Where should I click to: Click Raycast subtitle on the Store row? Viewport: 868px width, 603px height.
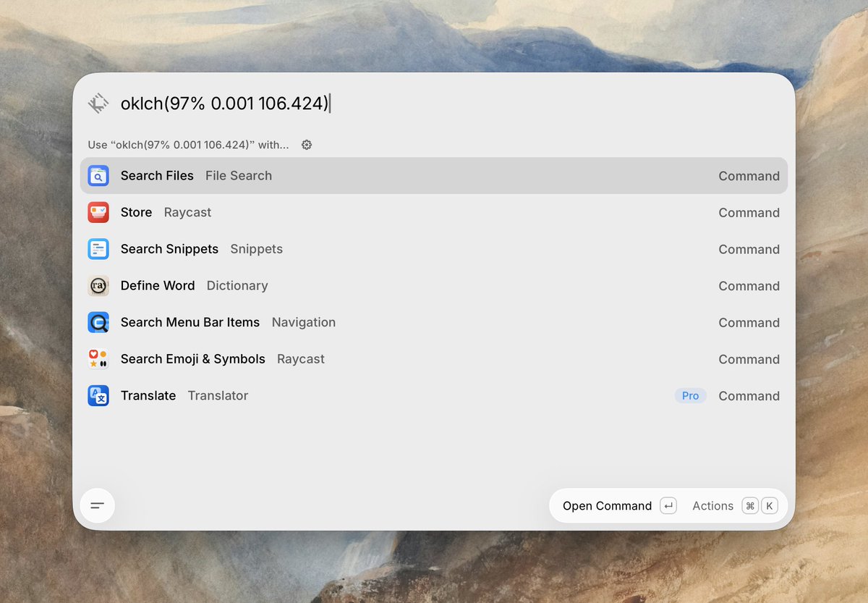click(187, 212)
